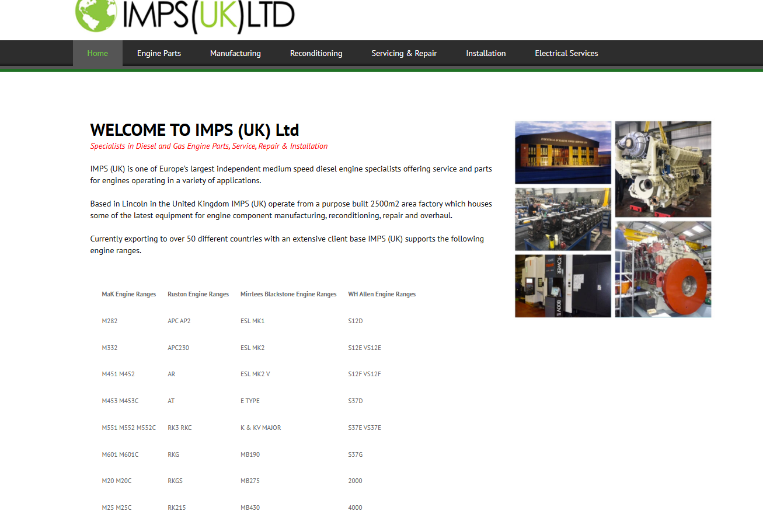Click the factory building exterior photo

click(563, 152)
